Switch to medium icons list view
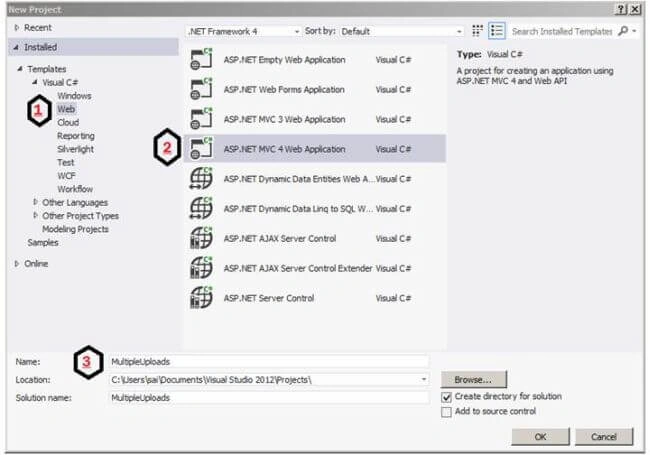The image size is (650, 455). pyautogui.click(x=497, y=31)
